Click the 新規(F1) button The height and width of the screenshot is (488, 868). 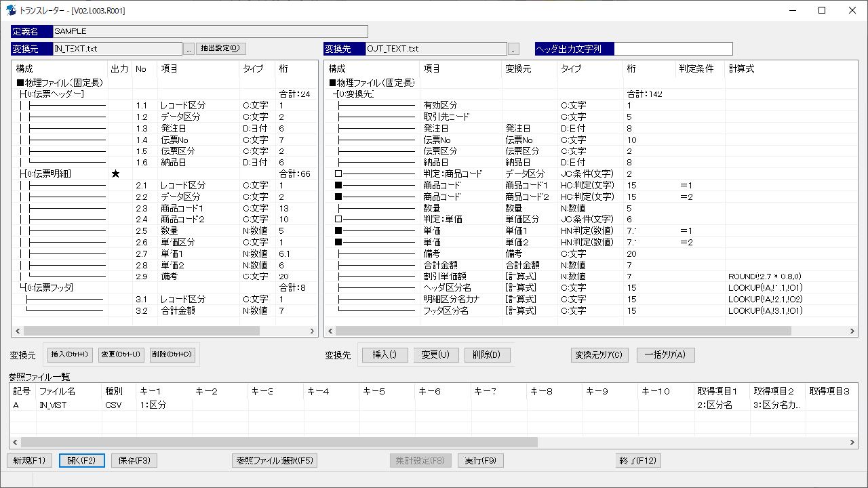pos(29,461)
